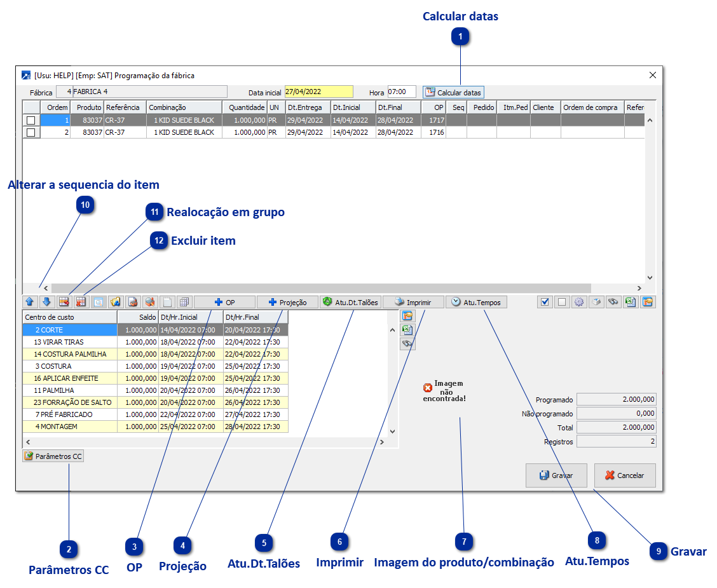
Task: Click the Atu.Dt.Talões button
Action: tap(350, 302)
